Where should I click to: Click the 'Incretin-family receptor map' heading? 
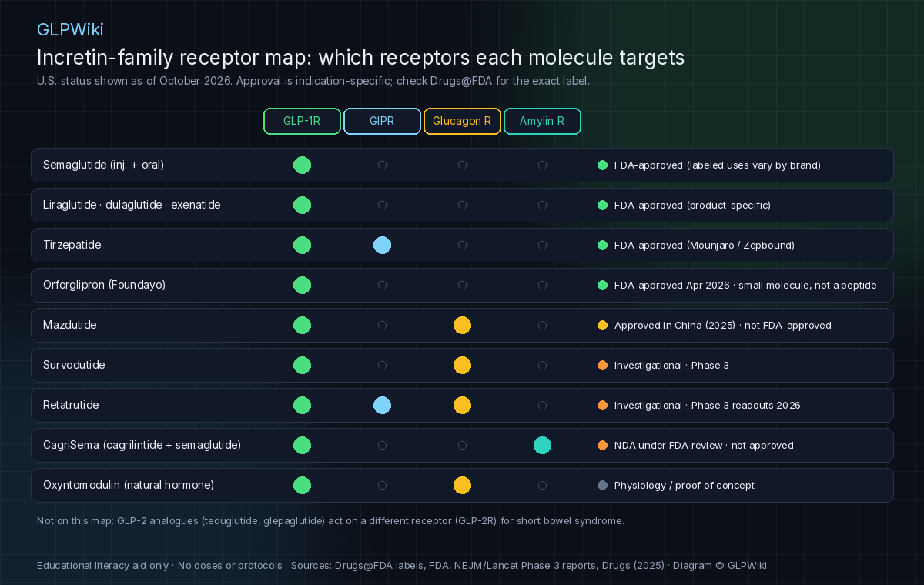pyautogui.click(x=361, y=58)
